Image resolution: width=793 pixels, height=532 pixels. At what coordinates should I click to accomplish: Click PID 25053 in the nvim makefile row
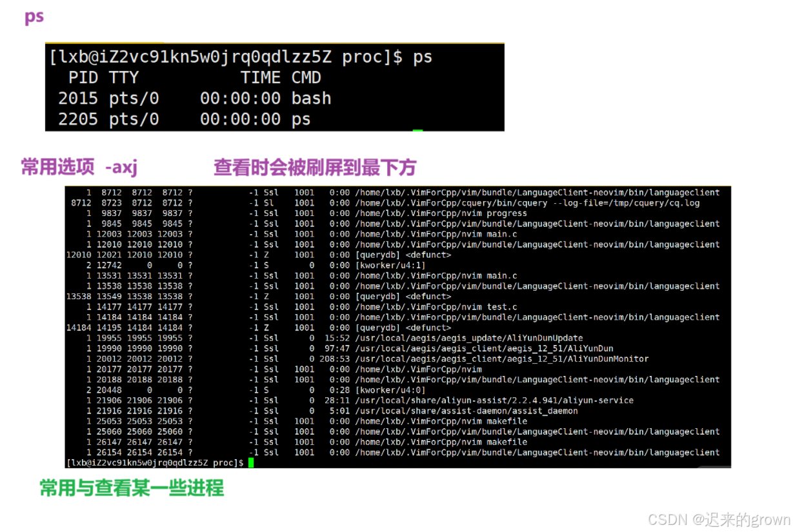click(x=109, y=421)
